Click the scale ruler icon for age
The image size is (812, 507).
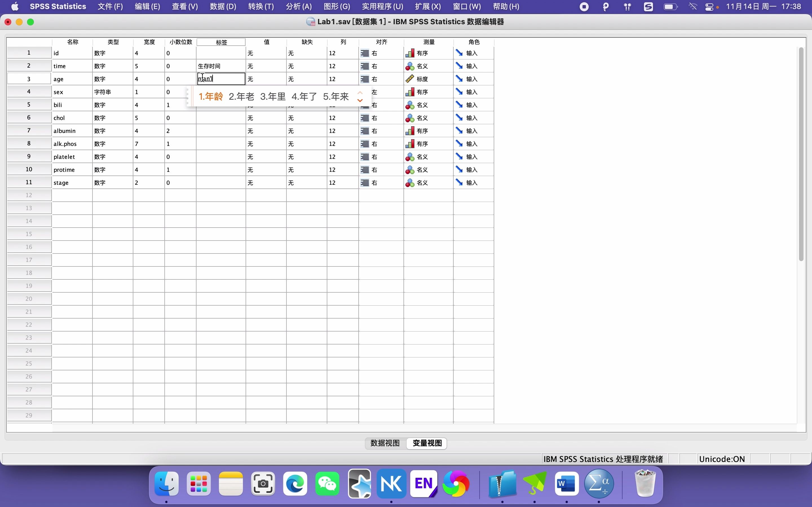point(410,79)
